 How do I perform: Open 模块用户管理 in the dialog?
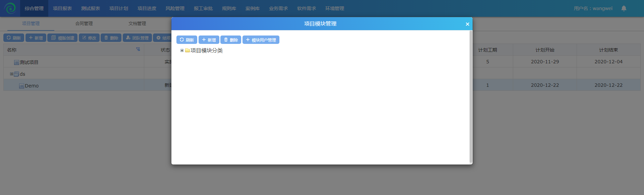[x=261, y=40]
